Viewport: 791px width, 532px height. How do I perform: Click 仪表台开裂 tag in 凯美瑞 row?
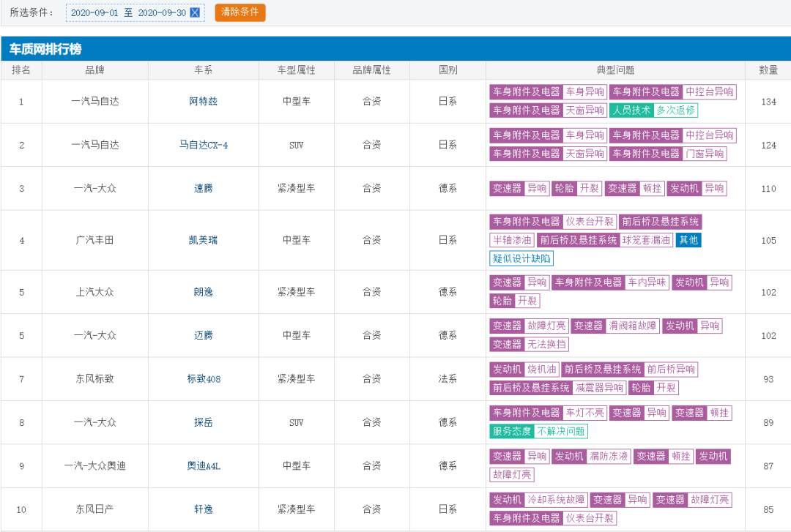click(590, 222)
